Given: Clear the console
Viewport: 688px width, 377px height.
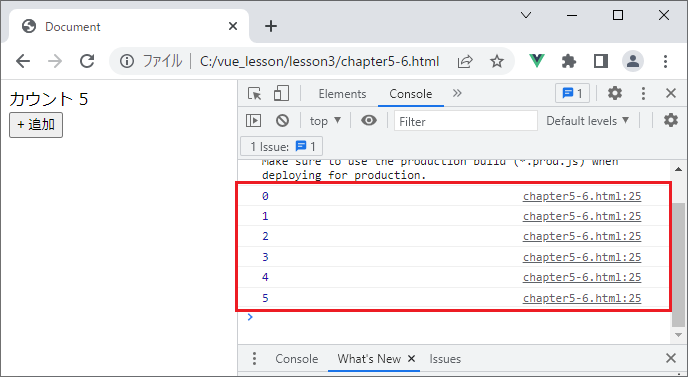Looking at the screenshot, I should 282,120.
